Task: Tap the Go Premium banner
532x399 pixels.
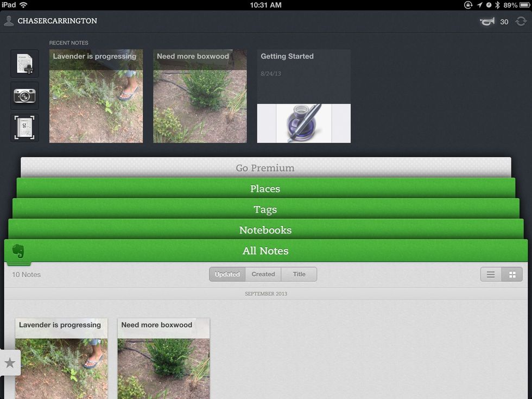Action: 265,168
